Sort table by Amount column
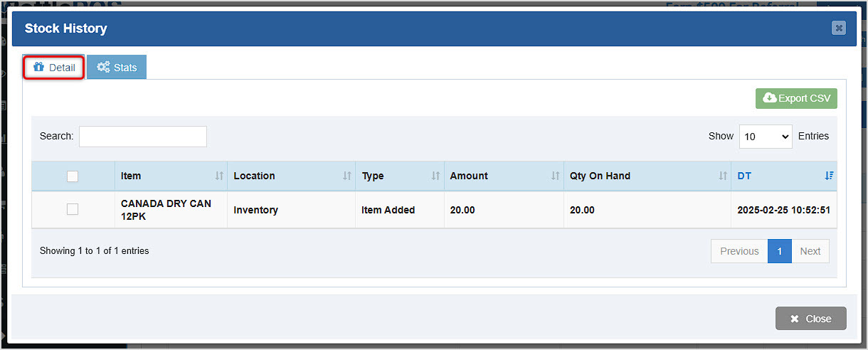Image resolution: width=868 pixels, height=350 pixels. click(504, 176)
